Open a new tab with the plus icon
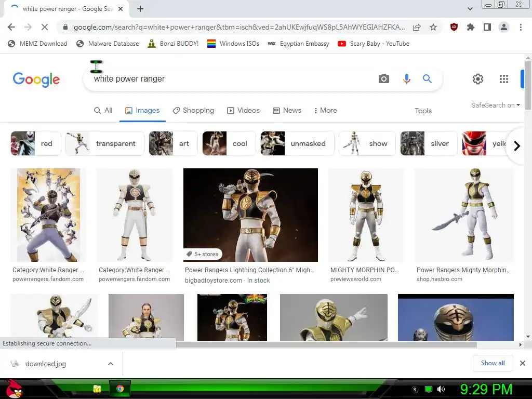The width and height of the screenshot is (532, 399). point(140,9)
